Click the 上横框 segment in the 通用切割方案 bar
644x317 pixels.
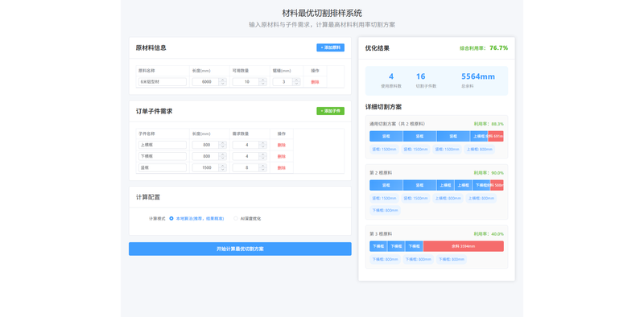click(479, 136)
